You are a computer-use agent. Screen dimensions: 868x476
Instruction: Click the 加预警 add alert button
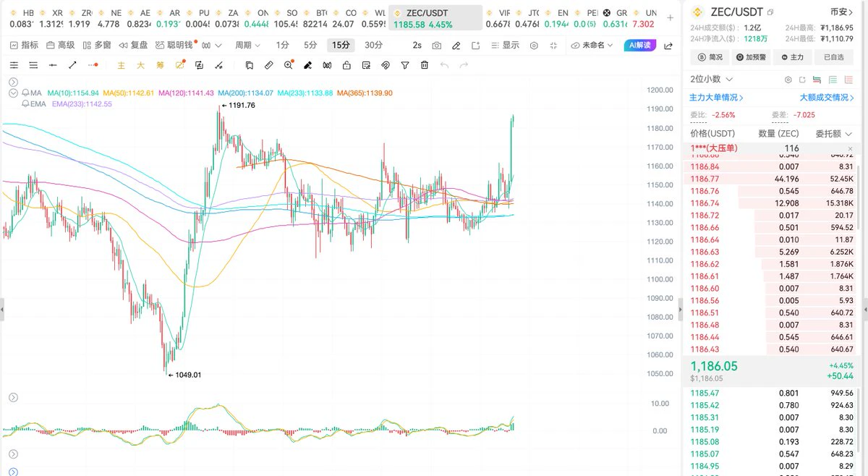click(751, 57)
